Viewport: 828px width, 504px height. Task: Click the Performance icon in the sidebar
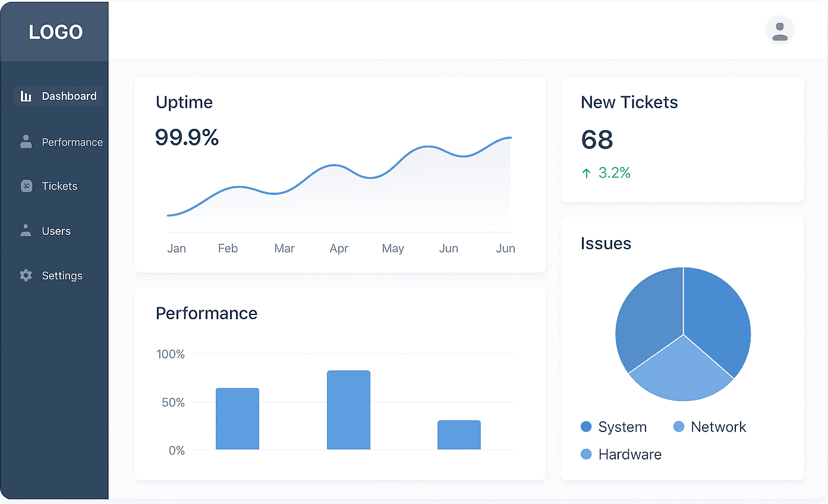[x=26, y=141]
